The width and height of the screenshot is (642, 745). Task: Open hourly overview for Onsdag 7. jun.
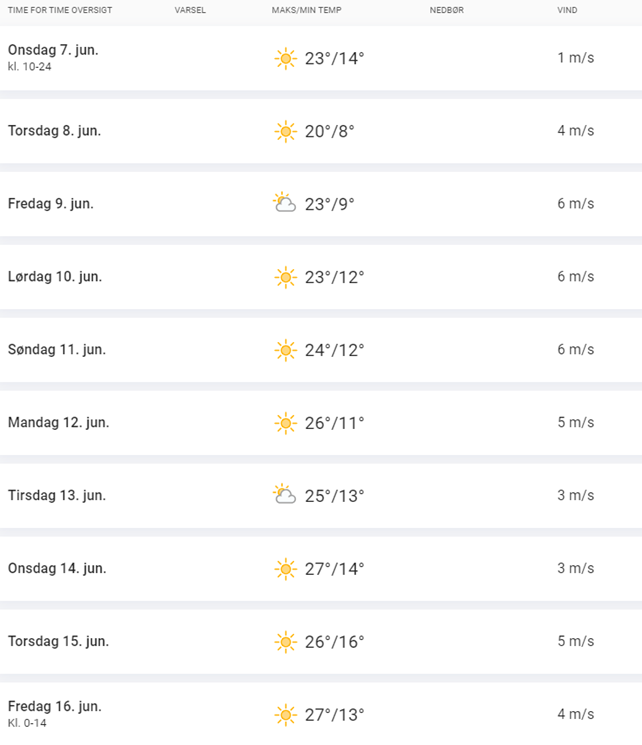click(x=321, y=58)
